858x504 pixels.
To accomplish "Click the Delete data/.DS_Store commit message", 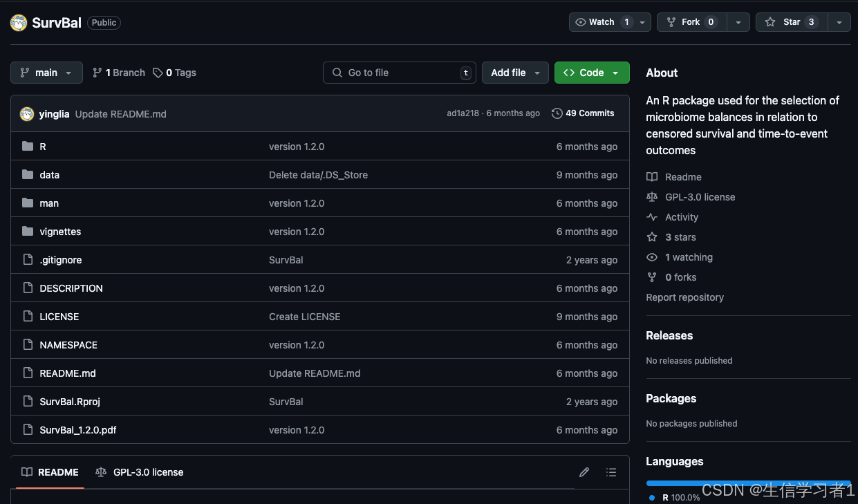I will pyautogui.click(x=318, y=175).
